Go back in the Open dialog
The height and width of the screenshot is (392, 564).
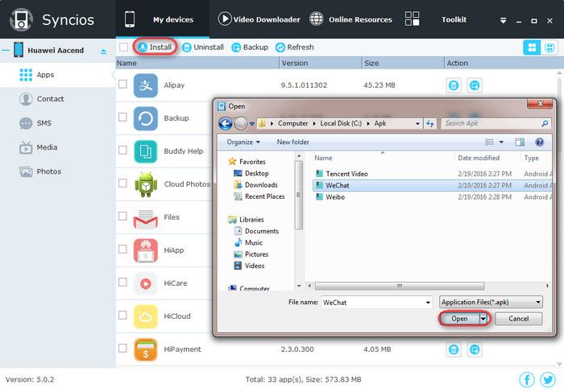[x=226, y=124]
